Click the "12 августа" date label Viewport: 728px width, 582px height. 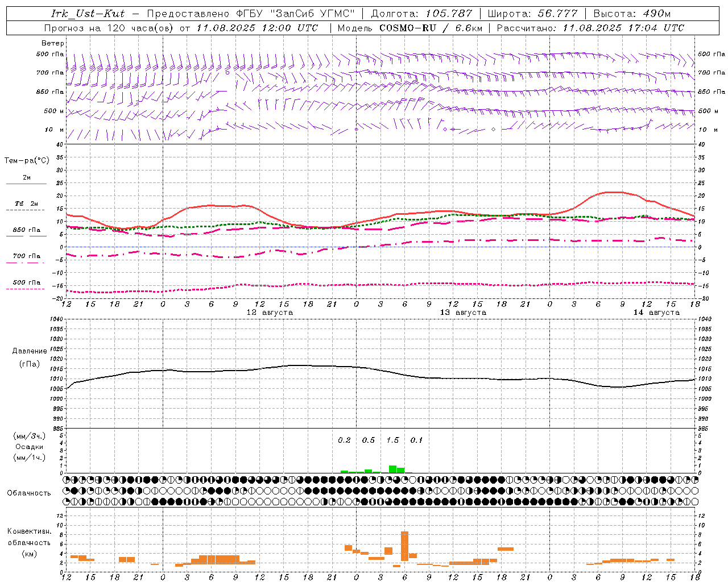(x=270, y=313)
